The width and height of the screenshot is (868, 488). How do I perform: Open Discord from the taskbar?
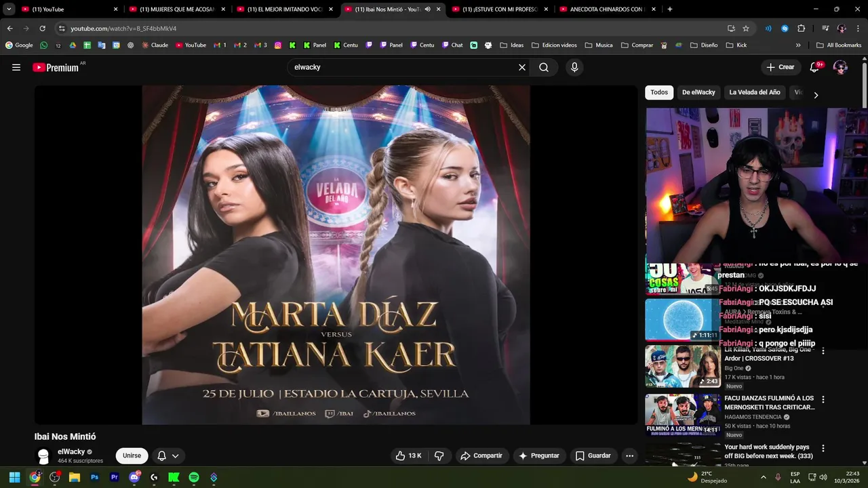pyautogui.click(x=134, y=477)
